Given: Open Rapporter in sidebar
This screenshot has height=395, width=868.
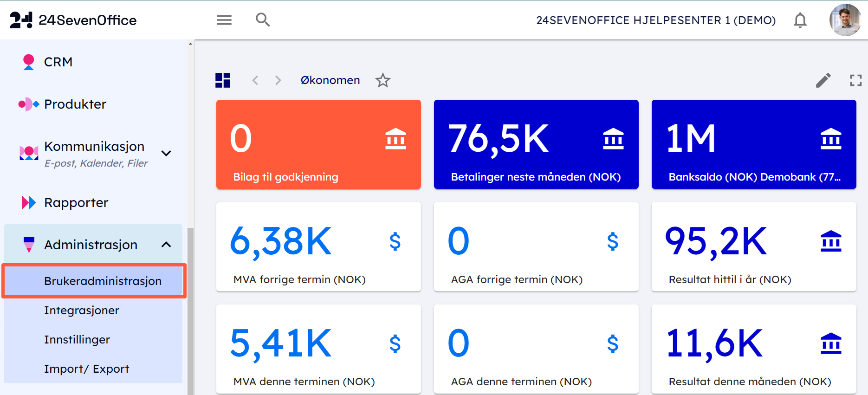Looking at the screenshot, I should 76,202.
